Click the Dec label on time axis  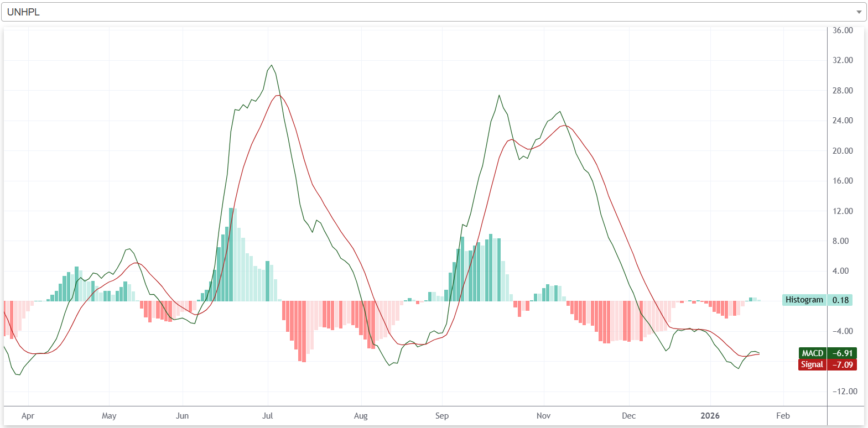click(x=628, y=416)
